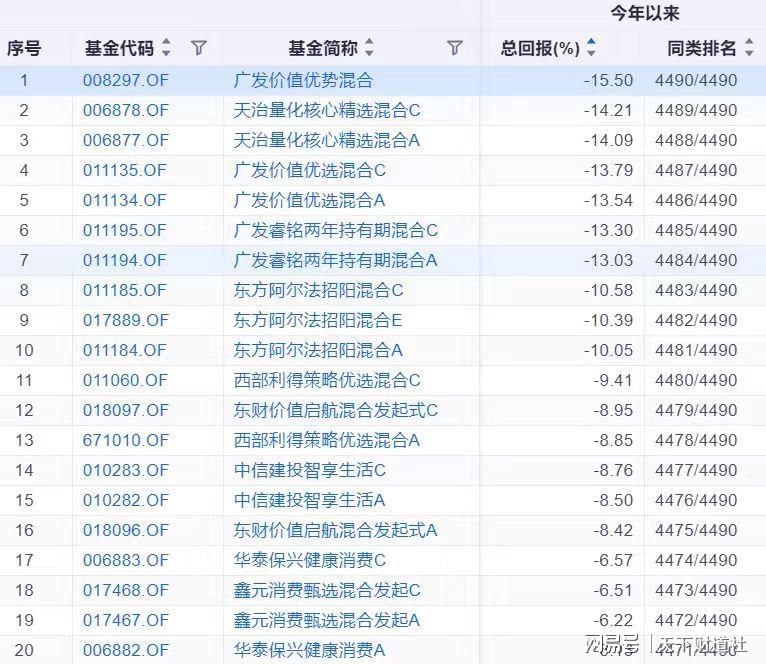The height and width of the screenshot is (664, 766).
Task: Open fund code 018096.OF
Action: (x=126, y=530)
